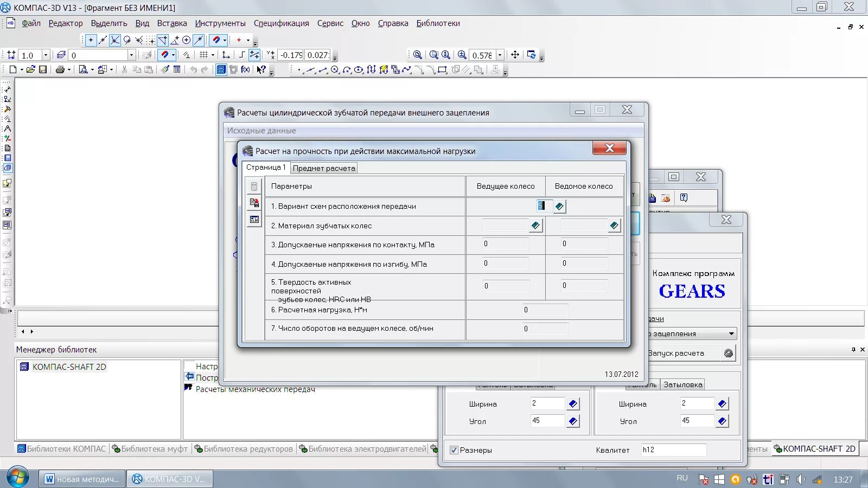
Task: Open the layer number dropdown
Action: pyautogui.click(x=131, y=55)
